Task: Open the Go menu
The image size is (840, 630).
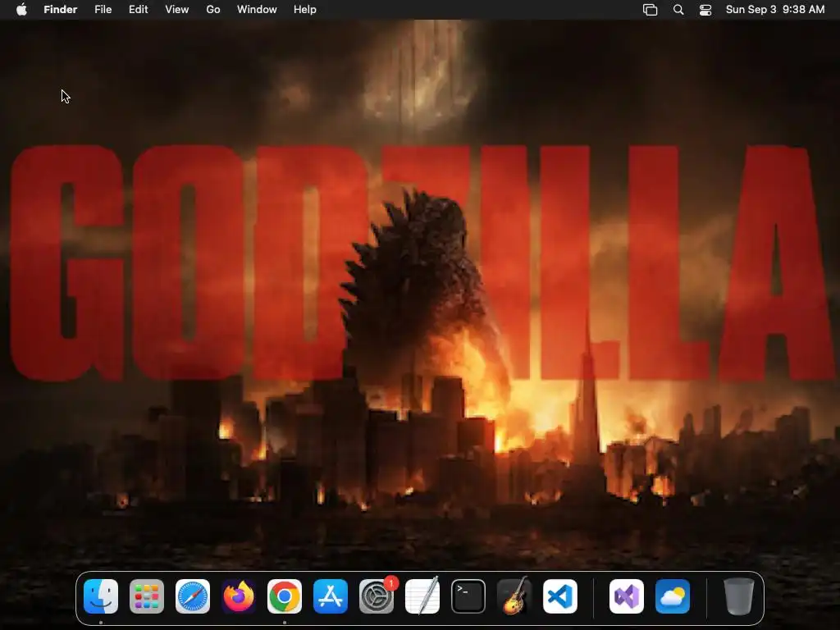Action: (x=213, y=10)
